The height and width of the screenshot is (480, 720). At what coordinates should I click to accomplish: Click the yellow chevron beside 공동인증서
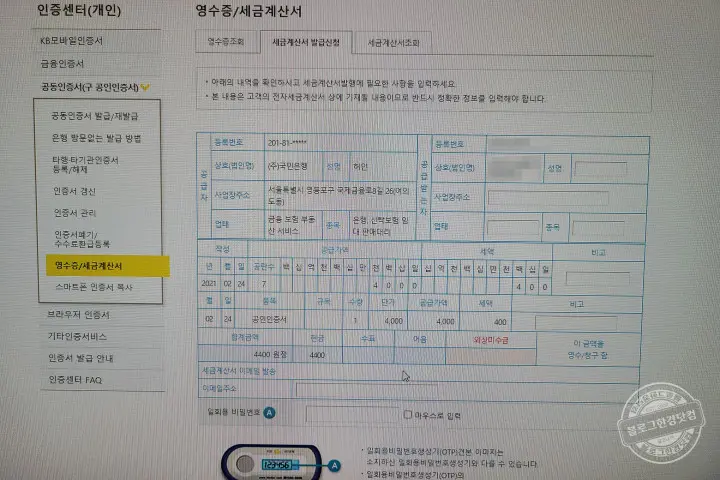coord(146,87)
